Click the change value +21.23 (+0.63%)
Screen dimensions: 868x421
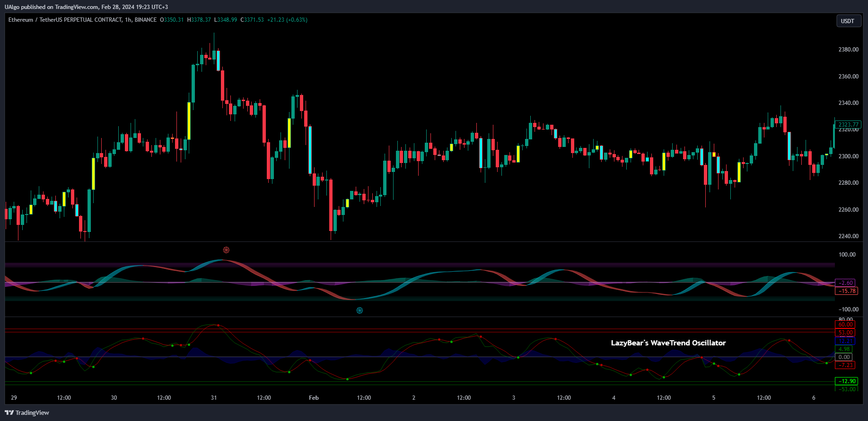287,20
